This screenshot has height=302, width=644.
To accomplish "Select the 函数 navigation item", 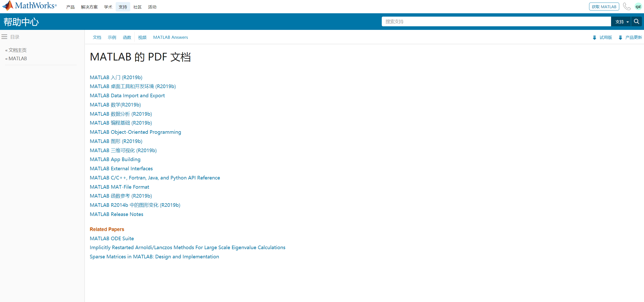I will click(x=127, y=37).
